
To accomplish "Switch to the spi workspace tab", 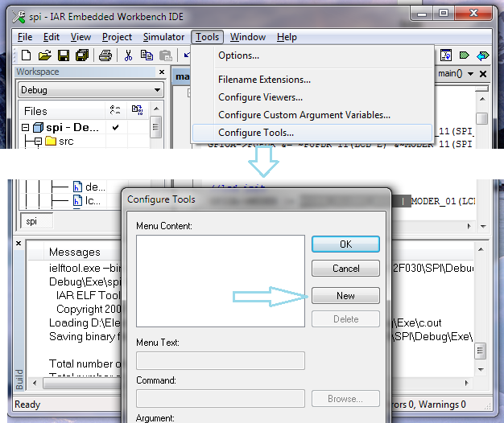I will pos(36,221).
